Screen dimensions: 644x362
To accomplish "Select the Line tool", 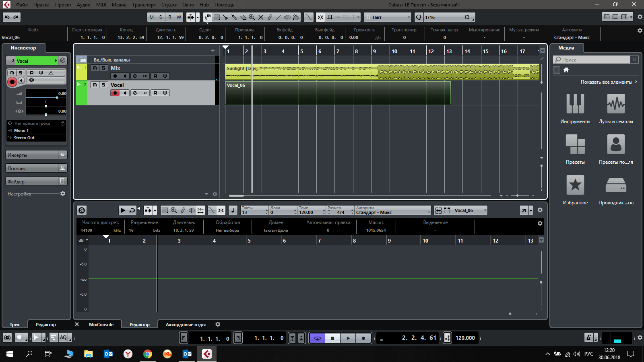I will pyautogui.click(x=279, y=17).
